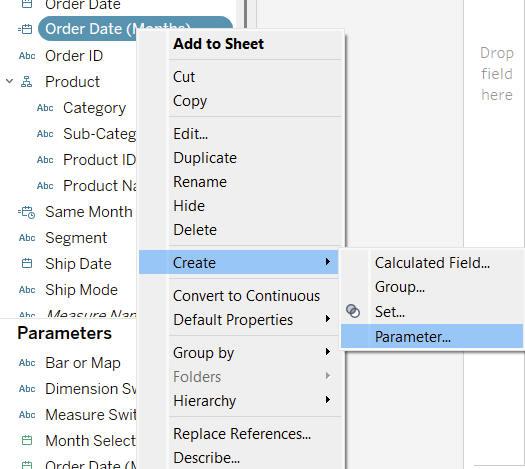The height and width of the screenshot is (469, 525).
Task: Choose Convert to Continuous
Action: pyautogui.click(x=246, y=296)
